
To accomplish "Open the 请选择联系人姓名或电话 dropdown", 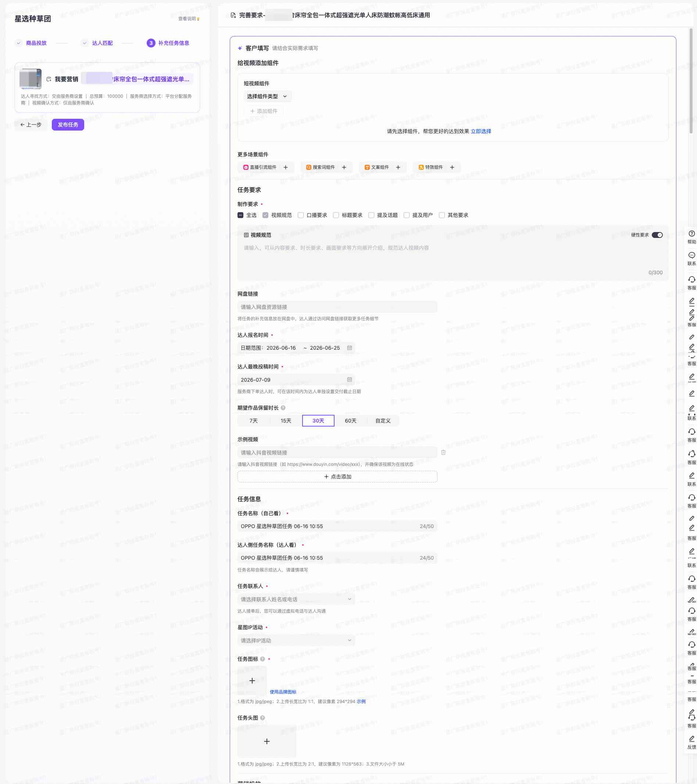I will click(296, 599).
